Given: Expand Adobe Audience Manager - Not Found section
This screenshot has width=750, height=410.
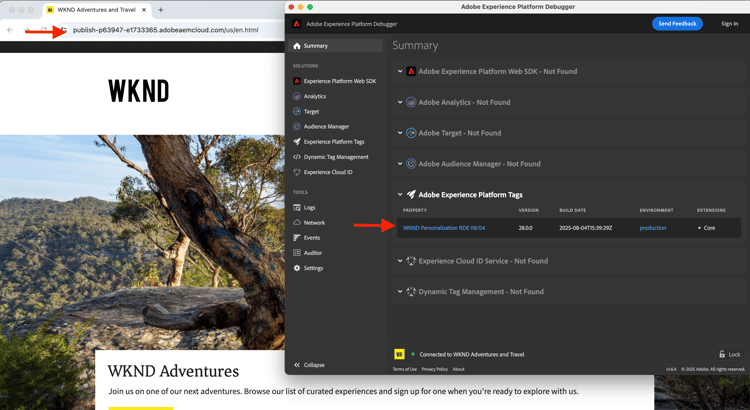Looking at the screenshot, I should 400,164.
